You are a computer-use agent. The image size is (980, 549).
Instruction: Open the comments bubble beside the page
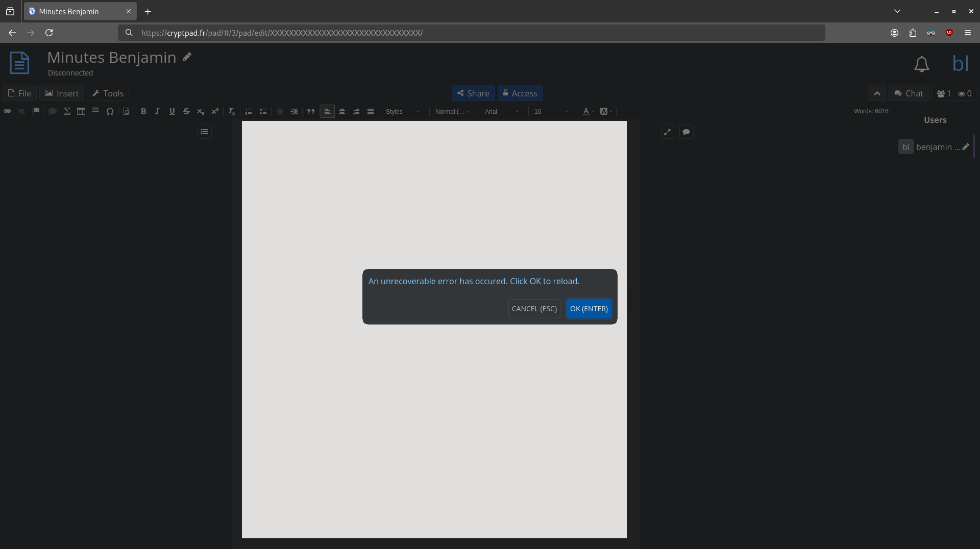coord(687,132)
